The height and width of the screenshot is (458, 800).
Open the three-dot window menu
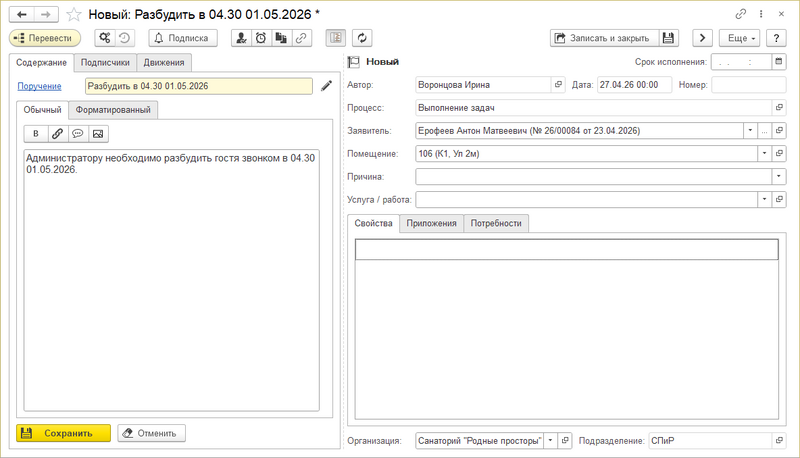(x=761, y=14)
